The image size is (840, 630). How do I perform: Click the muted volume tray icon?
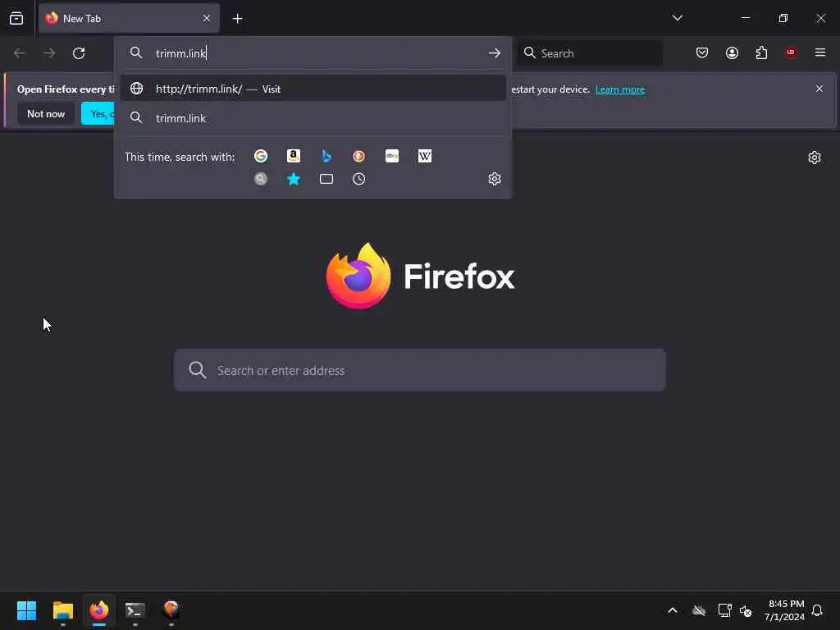(745, 610)
